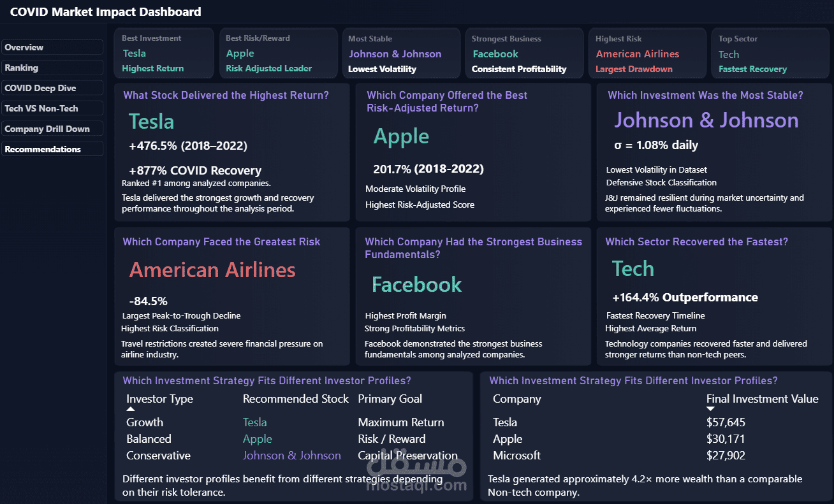Click the $30,171 investment value
834x504 pixels.
point(726,439)
